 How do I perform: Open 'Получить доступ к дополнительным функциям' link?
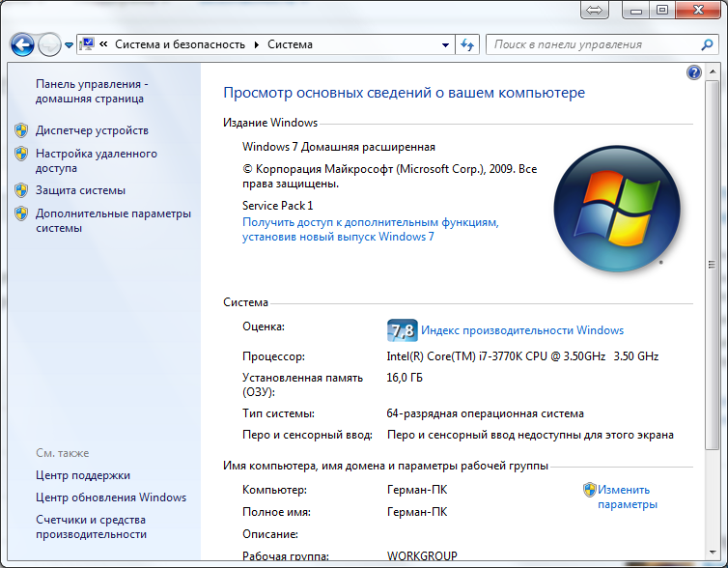pyautogui.click(x=370, y=230)
